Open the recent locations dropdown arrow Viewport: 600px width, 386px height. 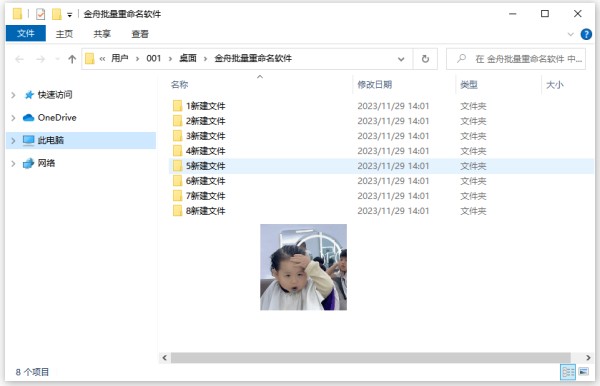[57, 59]
